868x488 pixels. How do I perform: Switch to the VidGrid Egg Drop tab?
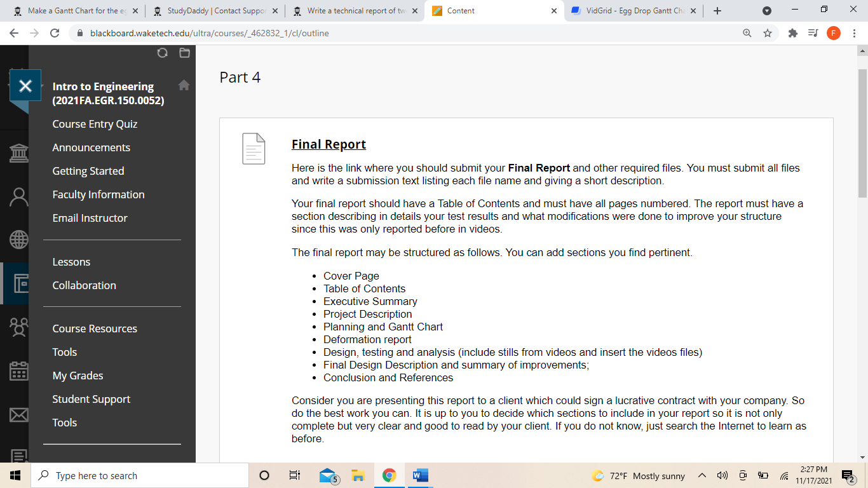click(633, 10)
